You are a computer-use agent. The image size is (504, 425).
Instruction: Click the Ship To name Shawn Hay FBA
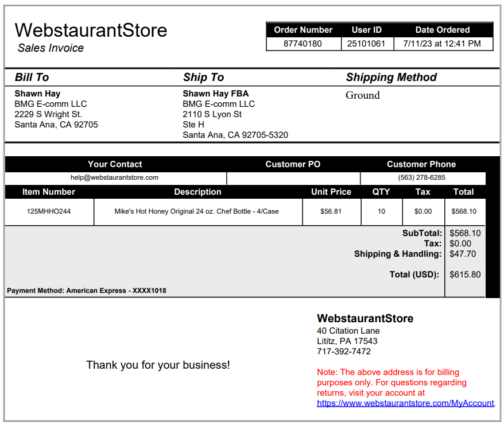(x=216, y=94)
